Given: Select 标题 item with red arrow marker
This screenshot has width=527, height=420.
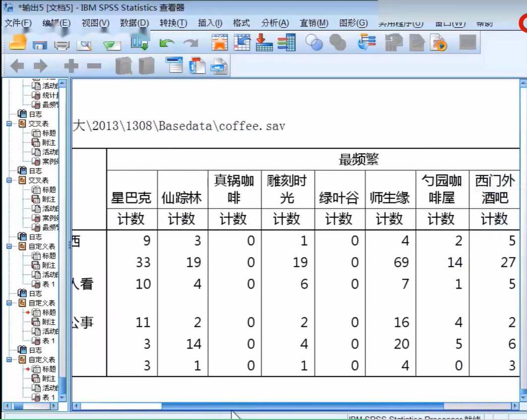Looking at the screenshot, I should 49,312.
